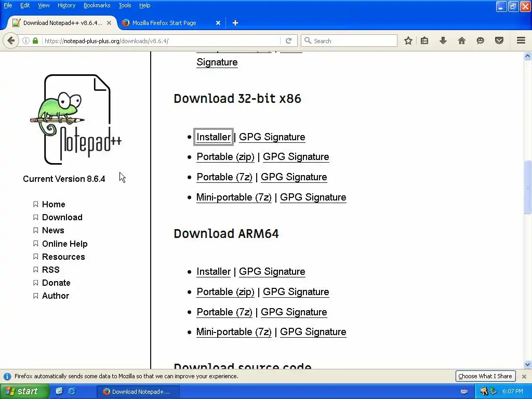Download ARM64 Mini-portable (7z)

[234, 332]
